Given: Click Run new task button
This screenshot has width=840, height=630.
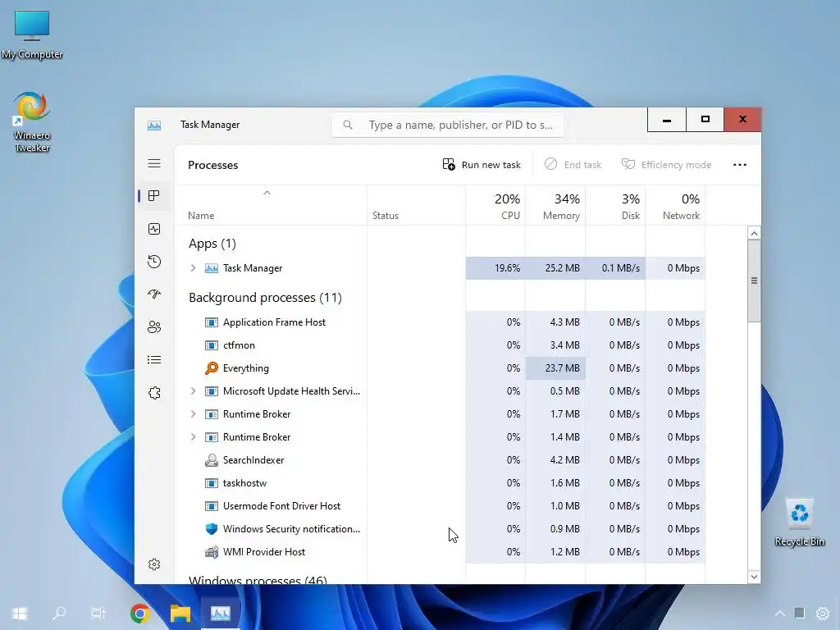Looking at the screenshot, I should tap(482, 164).
